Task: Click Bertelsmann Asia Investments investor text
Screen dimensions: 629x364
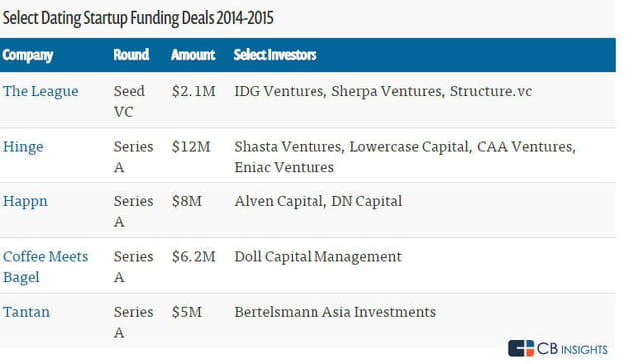Action: click(335, 312)
